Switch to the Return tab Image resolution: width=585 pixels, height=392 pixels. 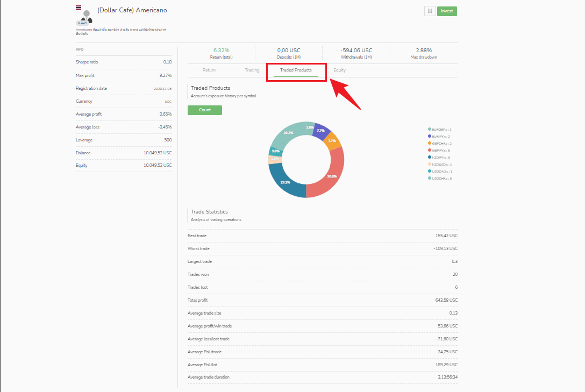coord(209,70)
